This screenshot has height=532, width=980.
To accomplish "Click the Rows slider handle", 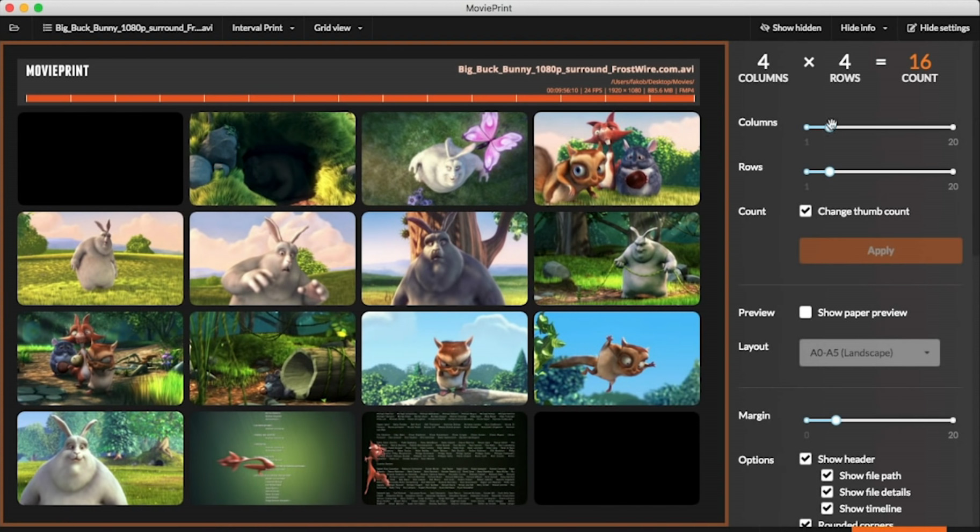I will [830, 172].
